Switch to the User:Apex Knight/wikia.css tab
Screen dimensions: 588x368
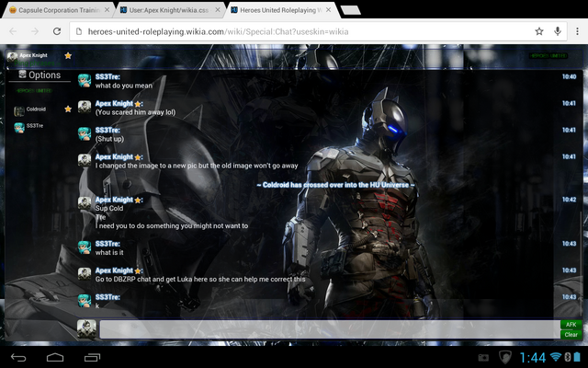tap(169, 10)
